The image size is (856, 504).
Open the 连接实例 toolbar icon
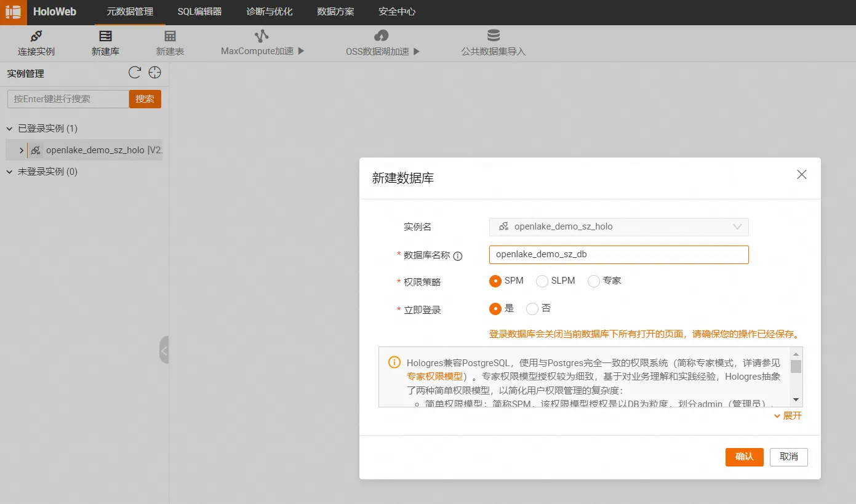tap(36, 36)
